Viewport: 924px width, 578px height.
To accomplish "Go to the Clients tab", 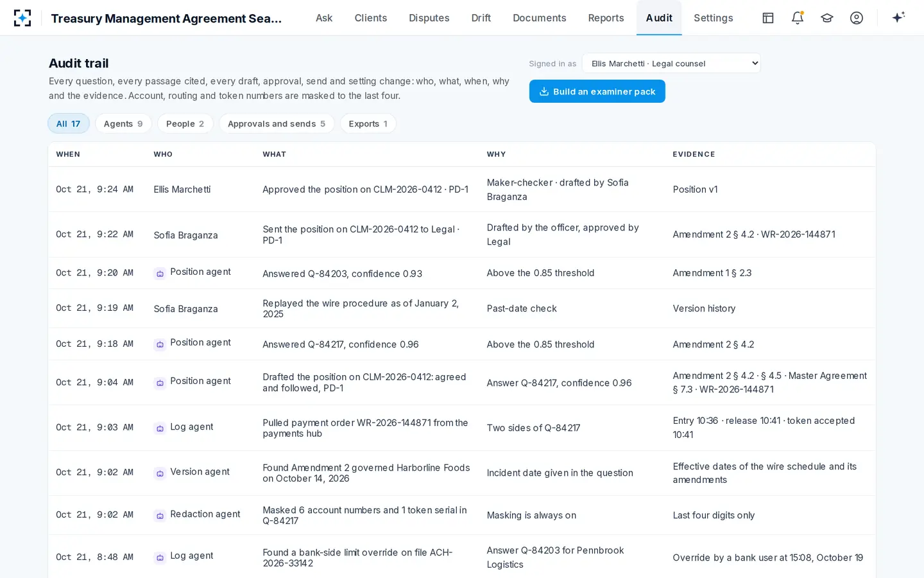I will [x=371, y=18].
